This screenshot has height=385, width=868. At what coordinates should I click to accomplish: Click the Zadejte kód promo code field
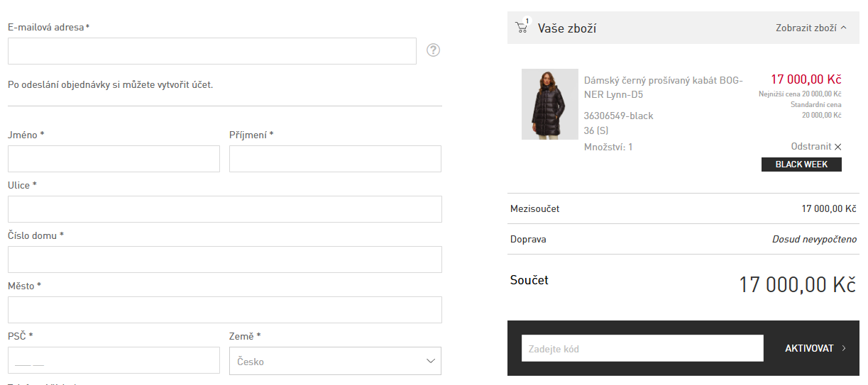(642, 348)
